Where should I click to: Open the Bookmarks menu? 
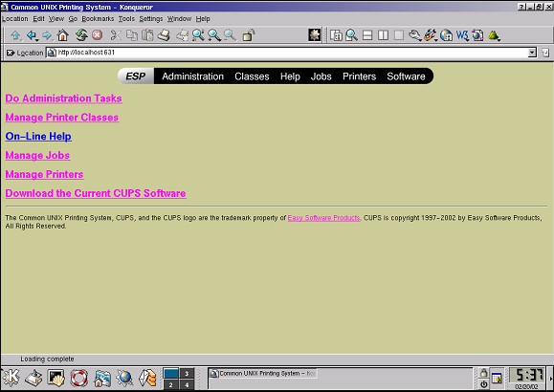pyautogui.click(x=98, y=19)
